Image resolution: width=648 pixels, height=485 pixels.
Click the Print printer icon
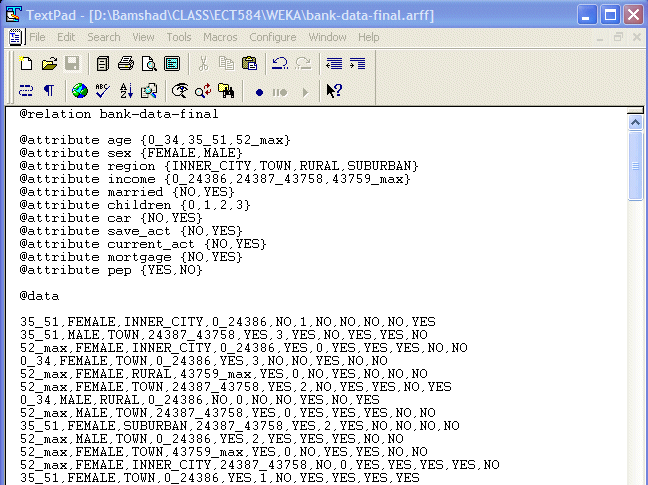pos(126,64)
